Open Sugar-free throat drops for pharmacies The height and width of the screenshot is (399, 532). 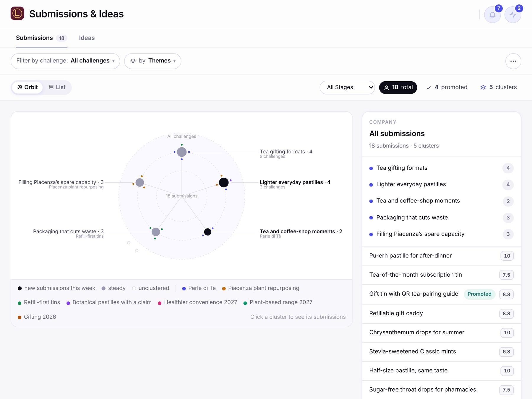click(441, 390)
